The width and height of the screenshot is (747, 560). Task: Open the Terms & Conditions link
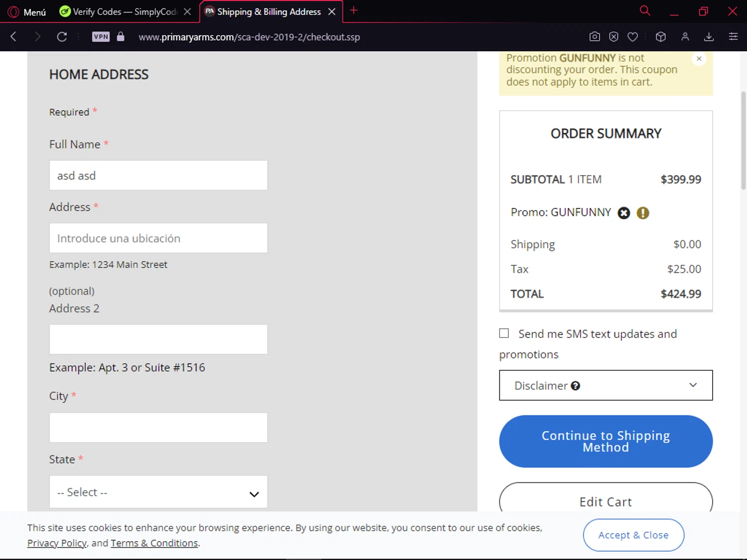(154, 543)
